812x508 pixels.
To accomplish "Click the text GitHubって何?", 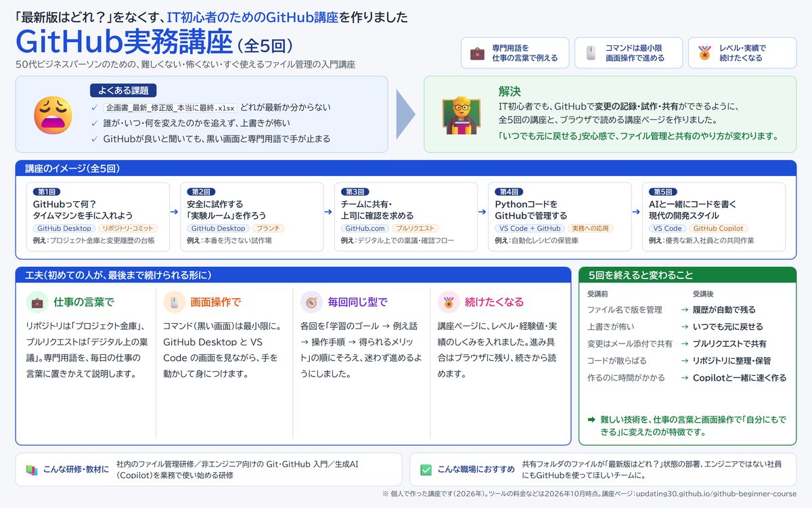I will 65,204.
